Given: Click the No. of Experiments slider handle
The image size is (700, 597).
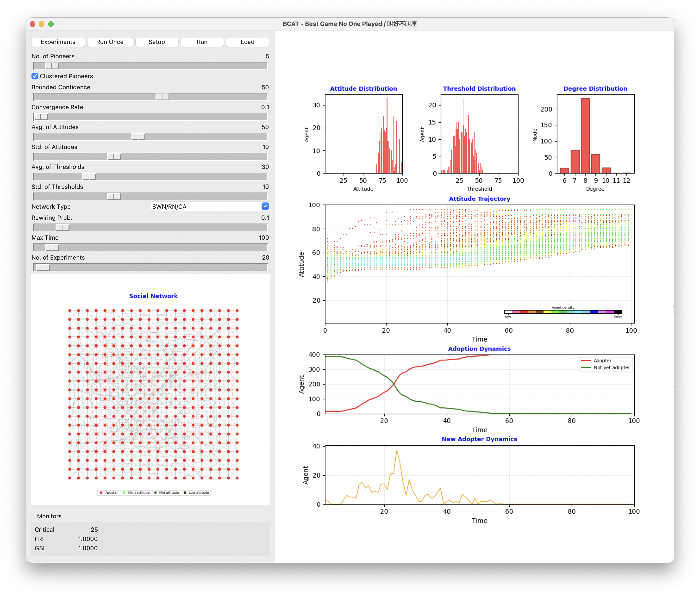Looking at the screenshot, I should [x=43, y=267].
